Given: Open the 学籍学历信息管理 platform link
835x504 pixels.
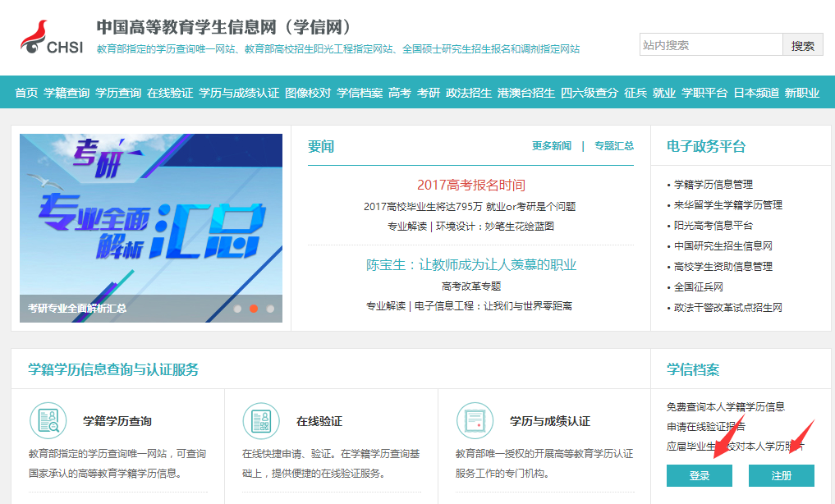Looking at the screenshot, I should coord(713,185).
